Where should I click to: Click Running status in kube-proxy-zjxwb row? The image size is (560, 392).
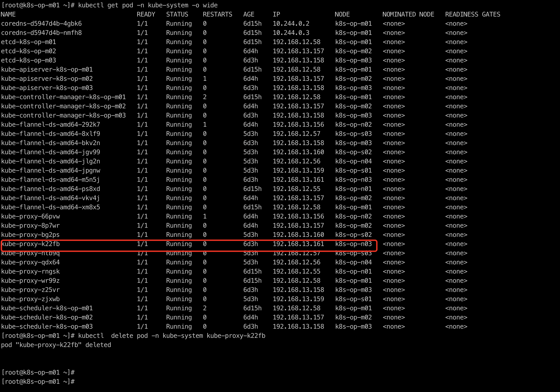179,299
